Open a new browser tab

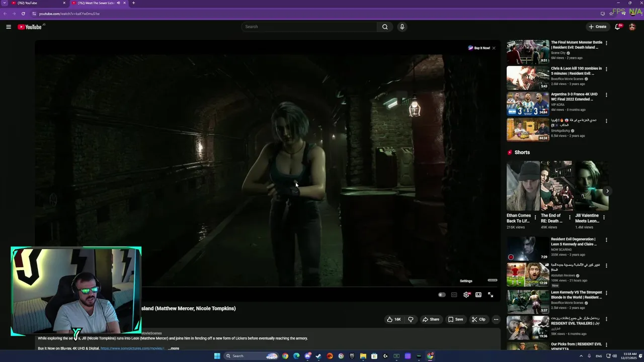tap(133, 3)
